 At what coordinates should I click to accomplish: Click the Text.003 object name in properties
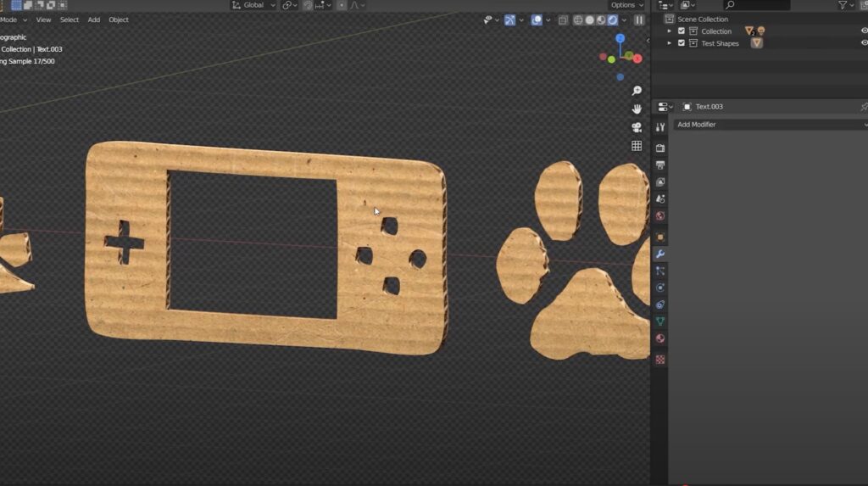pyautogui.click(x=709, y=106)
